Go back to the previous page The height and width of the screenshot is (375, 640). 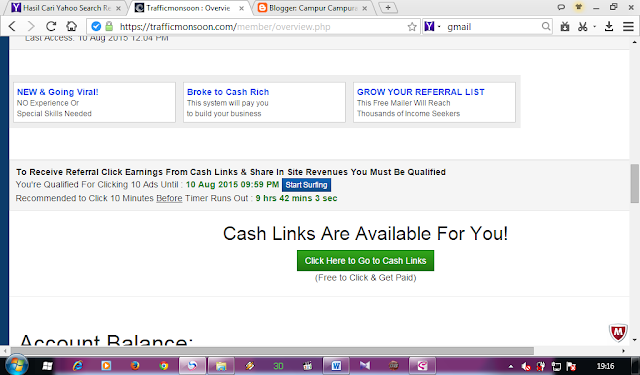pos(12,27)
